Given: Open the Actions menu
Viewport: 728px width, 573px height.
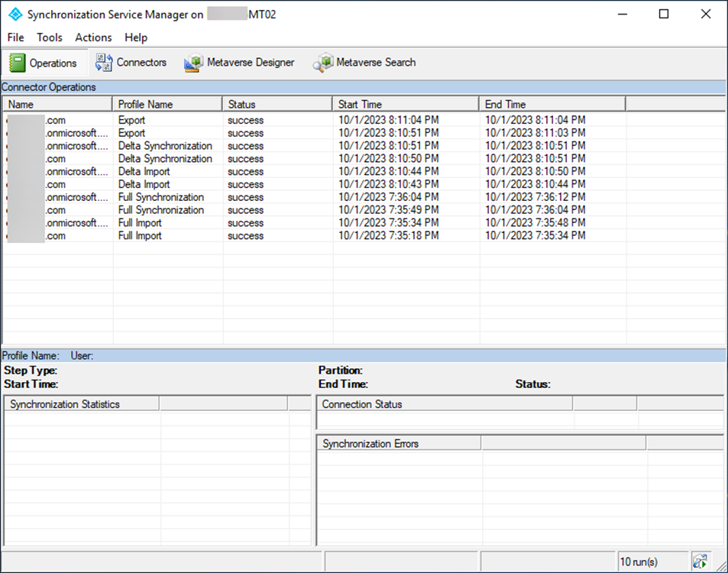Looking at the screenshot, I should [x=93, y=37].
